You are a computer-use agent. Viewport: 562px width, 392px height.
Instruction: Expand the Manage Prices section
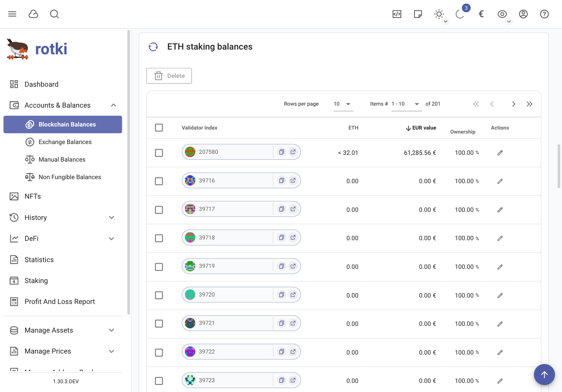[x=111, y=351]
